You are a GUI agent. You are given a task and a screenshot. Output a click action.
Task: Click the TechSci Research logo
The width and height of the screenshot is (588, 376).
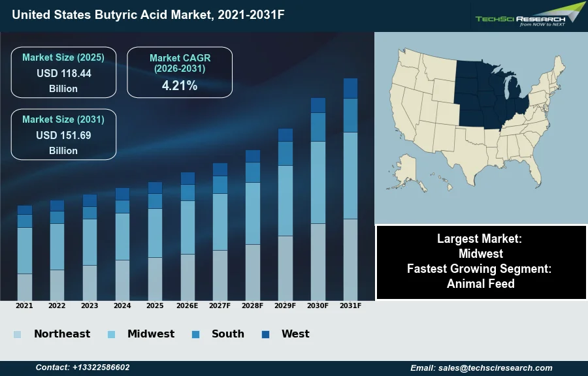[529, 16]
